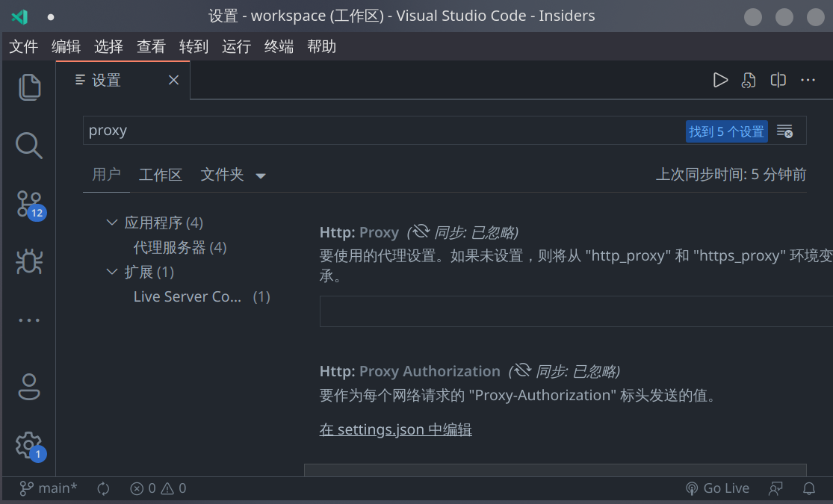Open Source Control view showing 12 changes
The width and height of the screenshot is (833, 504).
(x=28, y=203)
